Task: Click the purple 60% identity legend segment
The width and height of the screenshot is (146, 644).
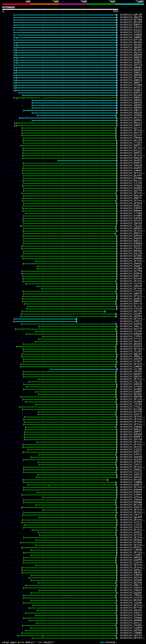Action: point(73,4)
